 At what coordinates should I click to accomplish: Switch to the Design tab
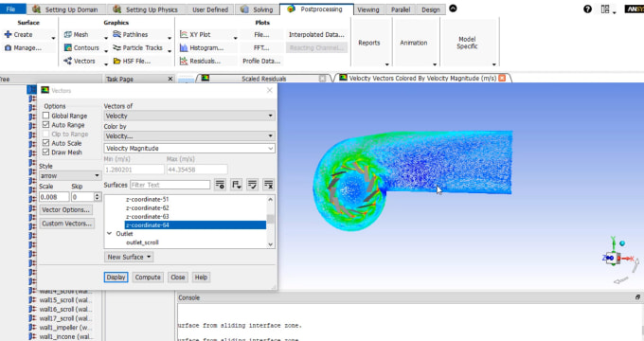[x=430, y=9]
